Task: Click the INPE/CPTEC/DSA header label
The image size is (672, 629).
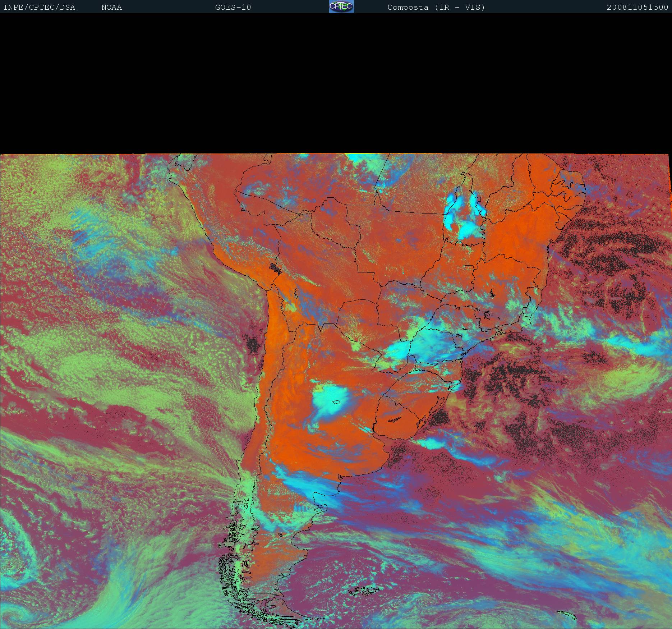Action: click(39, 8)
